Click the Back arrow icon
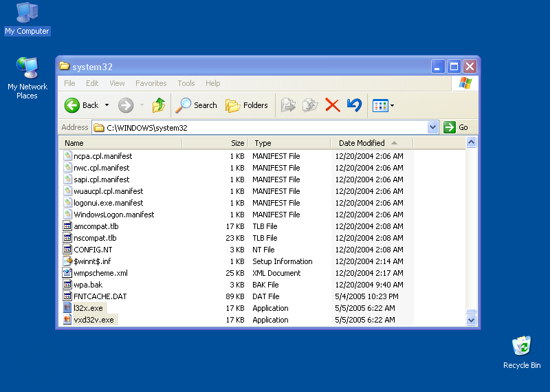Viewport: 550px width, 392px height. point(72,105)
